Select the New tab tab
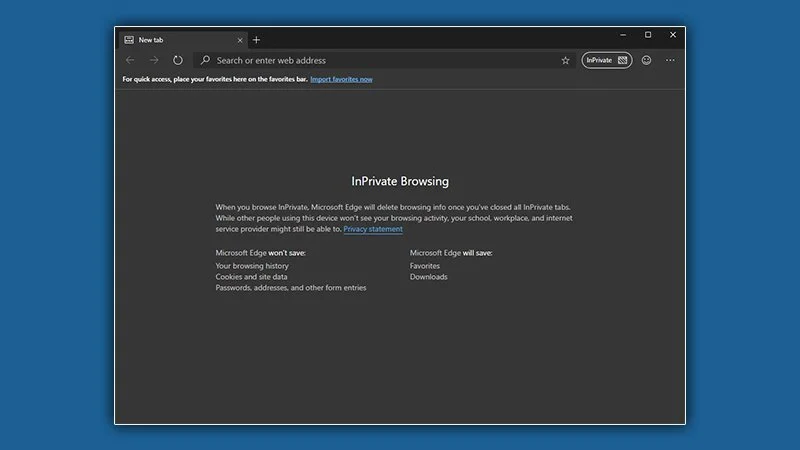 183,40
